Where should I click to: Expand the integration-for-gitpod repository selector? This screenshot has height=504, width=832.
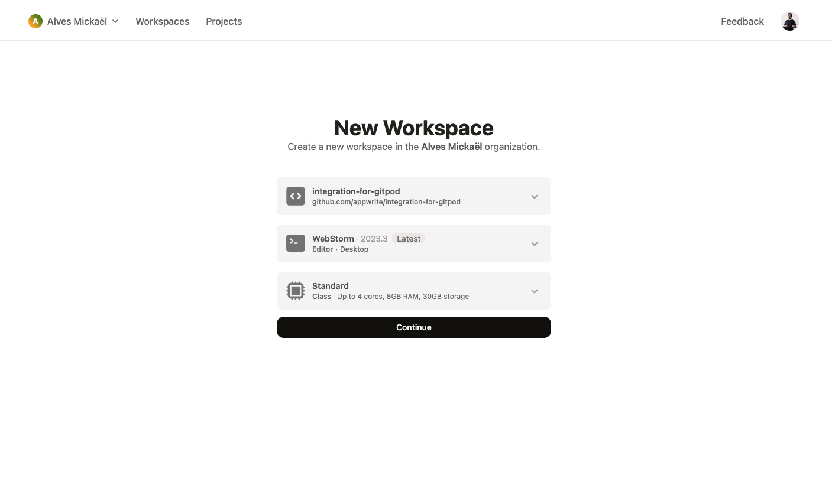coord(535,196)
